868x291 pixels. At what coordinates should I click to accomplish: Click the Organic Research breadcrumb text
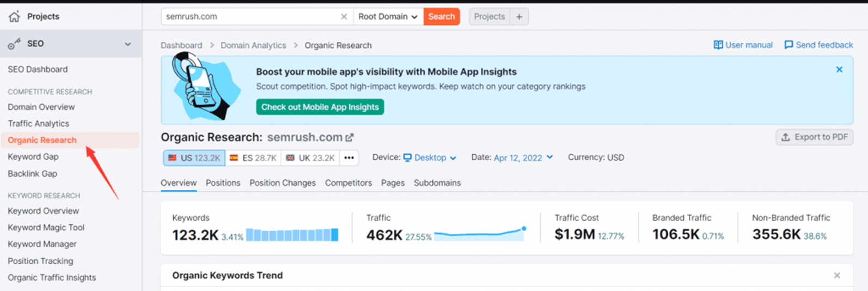click(x=338, y=45)
